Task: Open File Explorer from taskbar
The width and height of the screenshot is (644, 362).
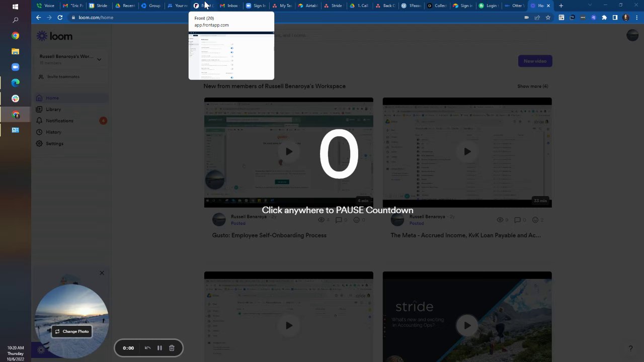Action: point(15,51)
